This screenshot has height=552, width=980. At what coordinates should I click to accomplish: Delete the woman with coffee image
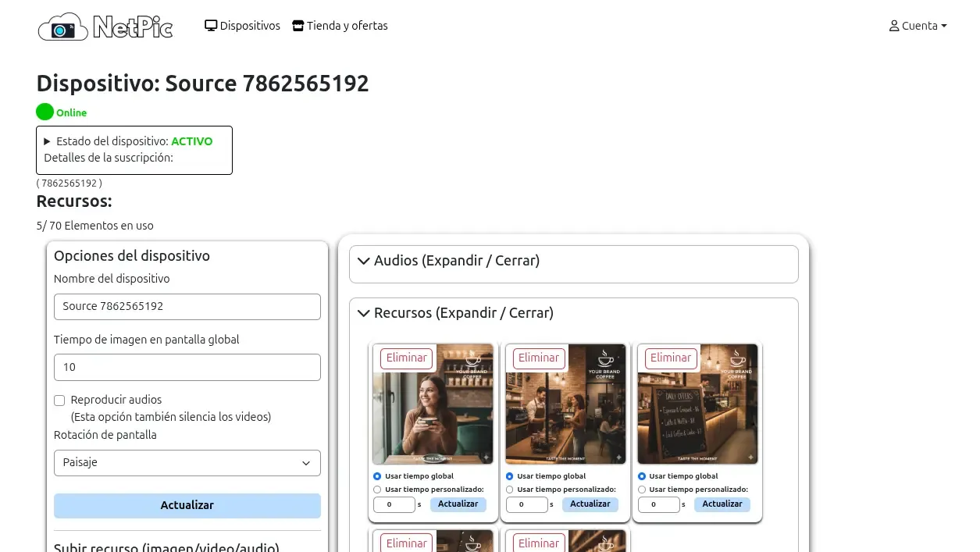[407, 358]
